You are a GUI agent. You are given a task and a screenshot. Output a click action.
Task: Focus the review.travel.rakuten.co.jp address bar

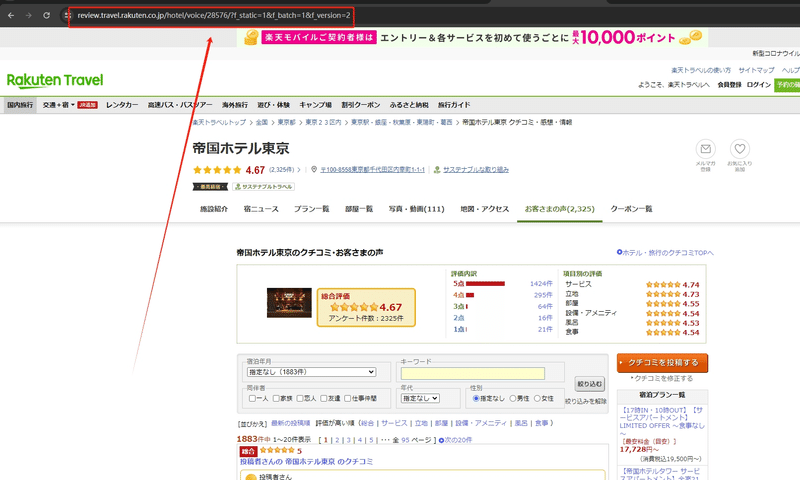214,15
